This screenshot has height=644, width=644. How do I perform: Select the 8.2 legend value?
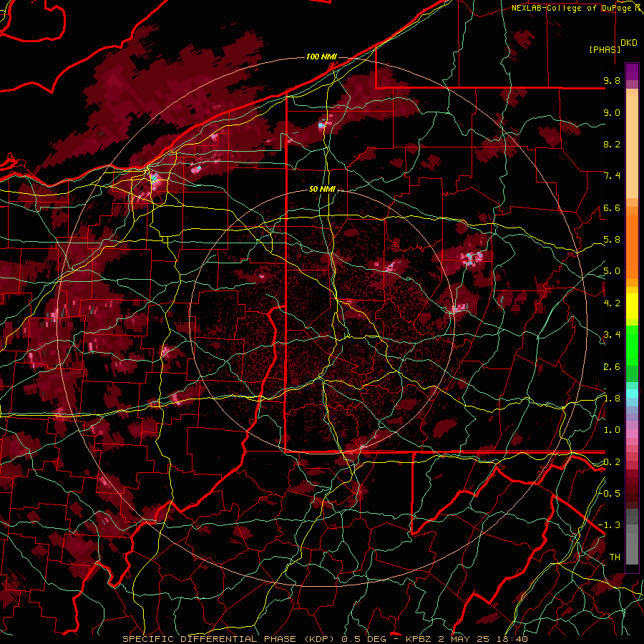pyautogui.click(x=612, y=144)
